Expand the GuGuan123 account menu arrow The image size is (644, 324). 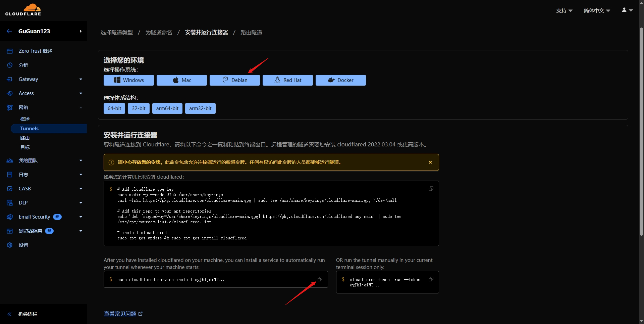pyautogui.click(x=81, y=31)
